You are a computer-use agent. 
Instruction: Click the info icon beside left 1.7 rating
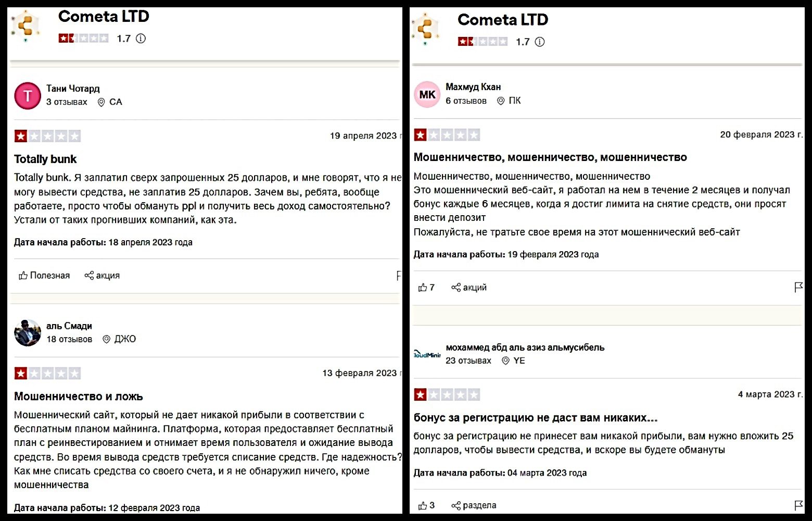(141, 39)
